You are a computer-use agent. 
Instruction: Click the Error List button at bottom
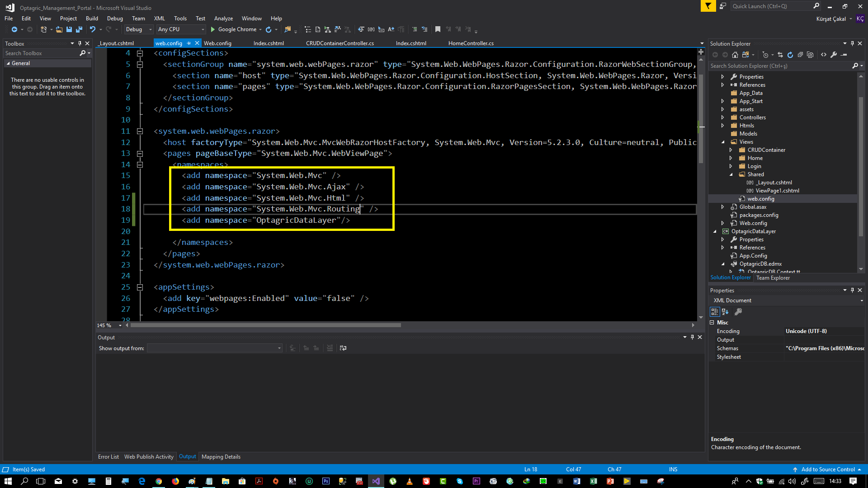tap(107, 456)
